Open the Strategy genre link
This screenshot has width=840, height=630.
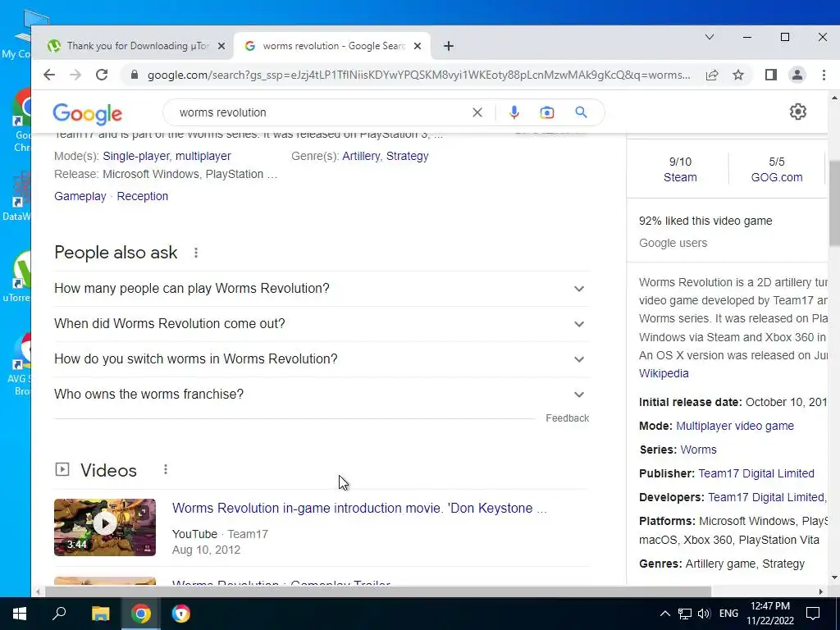click(407, 156)
